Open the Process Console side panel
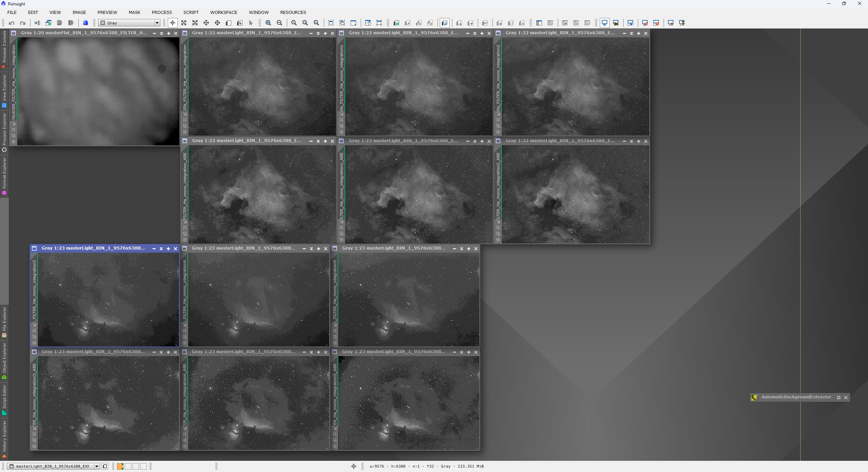The image size is (868, 472). click(4, 50)
